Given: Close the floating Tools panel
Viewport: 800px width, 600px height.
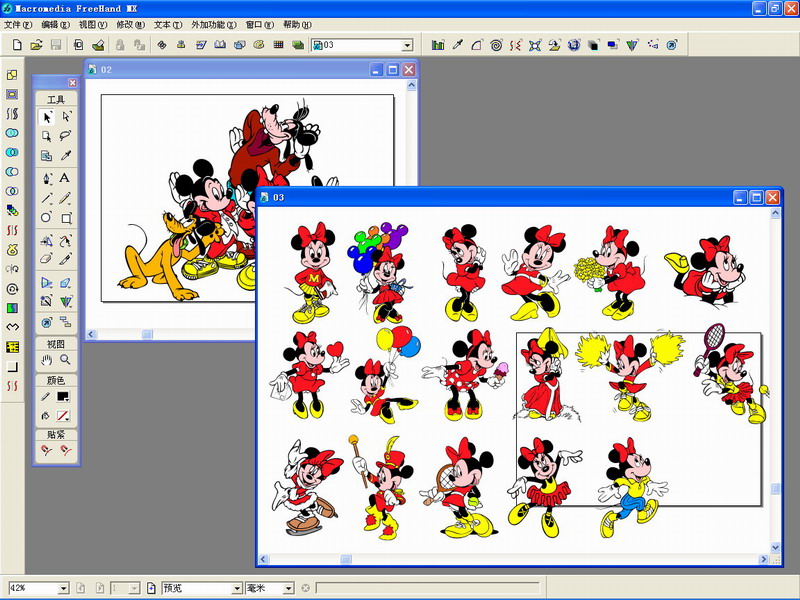Looking at the screenshot, I should (x=72, y=83).
